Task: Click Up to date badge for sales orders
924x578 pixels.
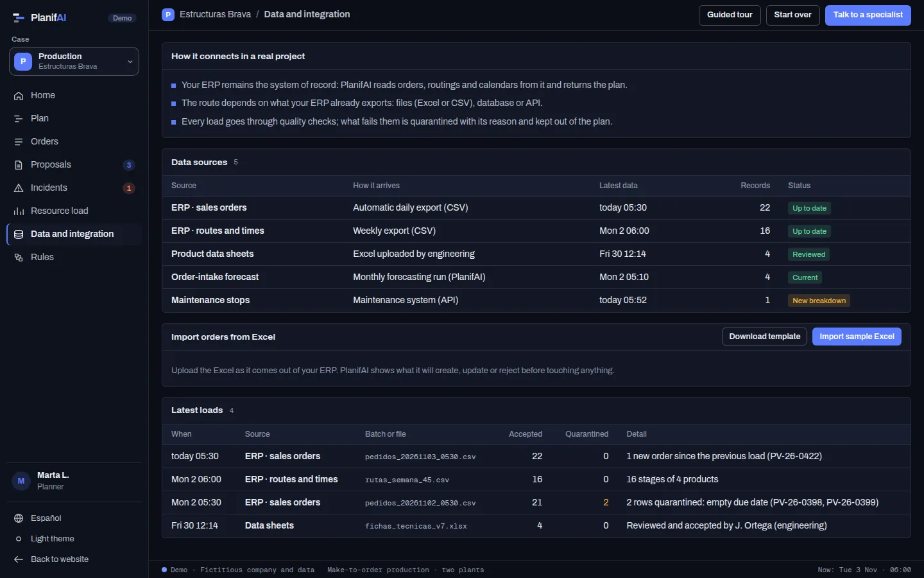Action: coord(809,208)
